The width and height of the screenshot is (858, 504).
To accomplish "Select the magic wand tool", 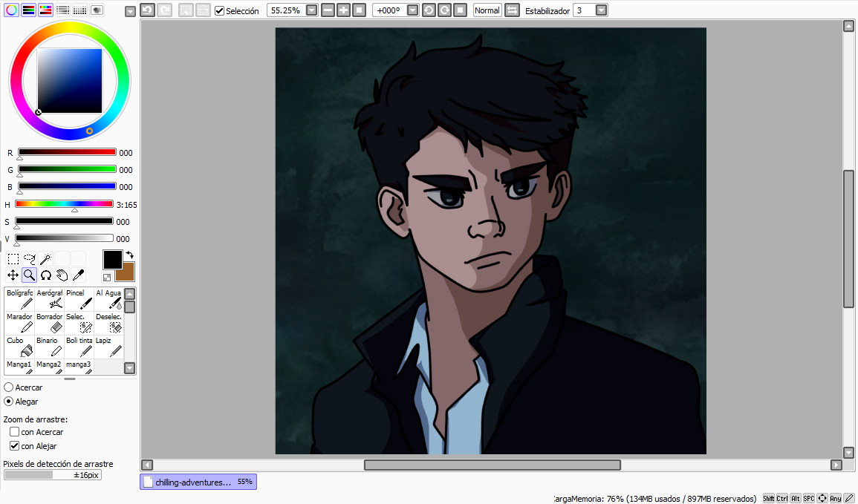I will 46,258.
